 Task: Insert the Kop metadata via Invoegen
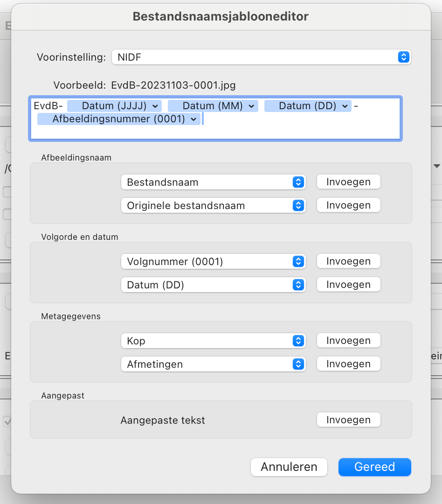[x=349, y=340]
